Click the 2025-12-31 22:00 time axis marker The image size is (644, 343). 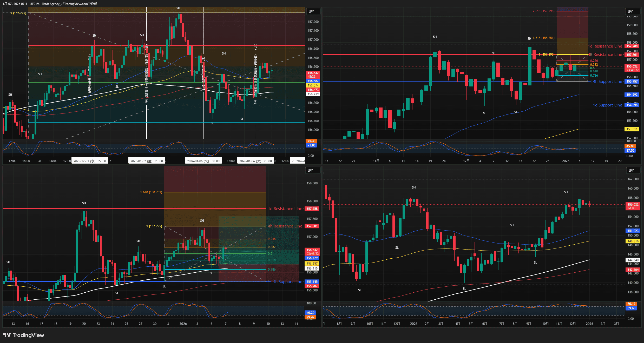90,161
